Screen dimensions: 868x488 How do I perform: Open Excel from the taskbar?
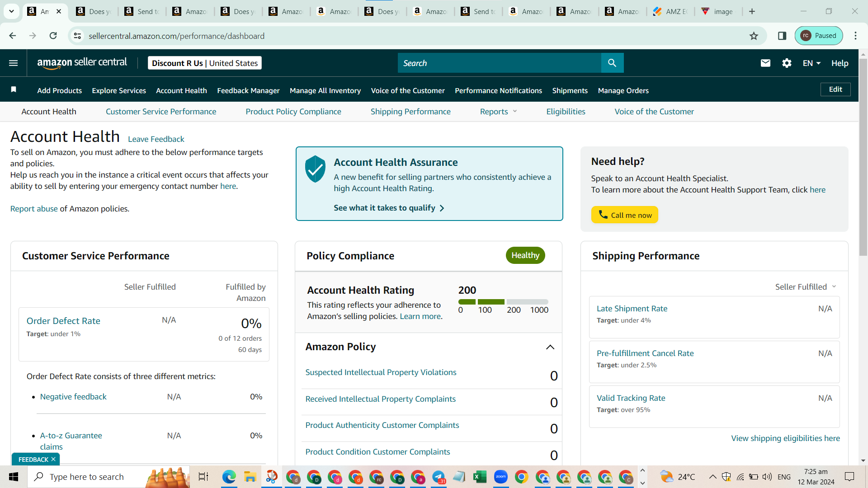click(x=480, y=477)
